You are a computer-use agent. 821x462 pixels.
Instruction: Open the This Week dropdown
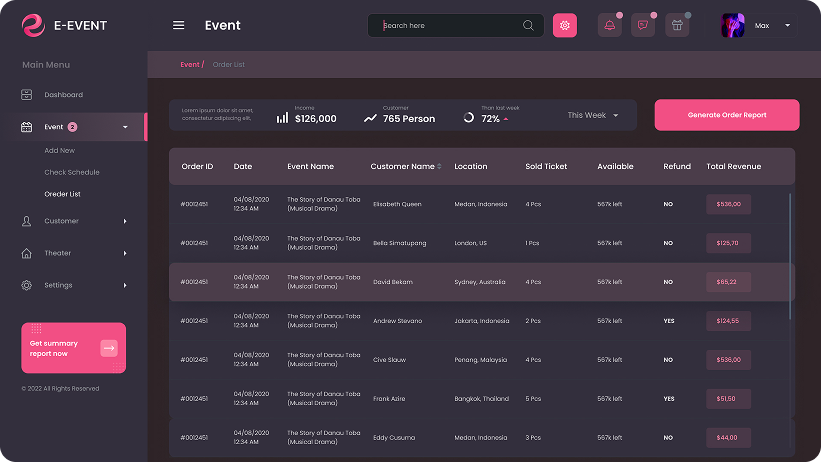(x=593, y=115)
